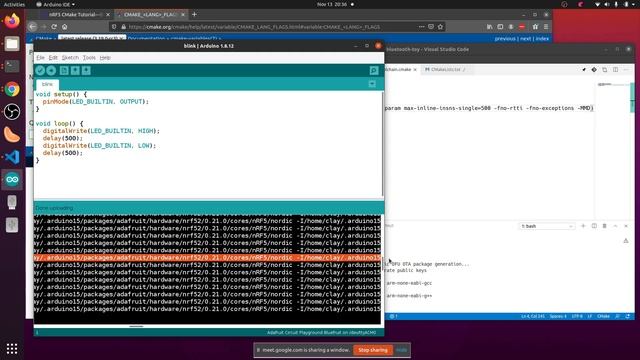Click the 'void loop() {' code line
The width and height of the screenshot is (640, 360).
tap(59, 124)
